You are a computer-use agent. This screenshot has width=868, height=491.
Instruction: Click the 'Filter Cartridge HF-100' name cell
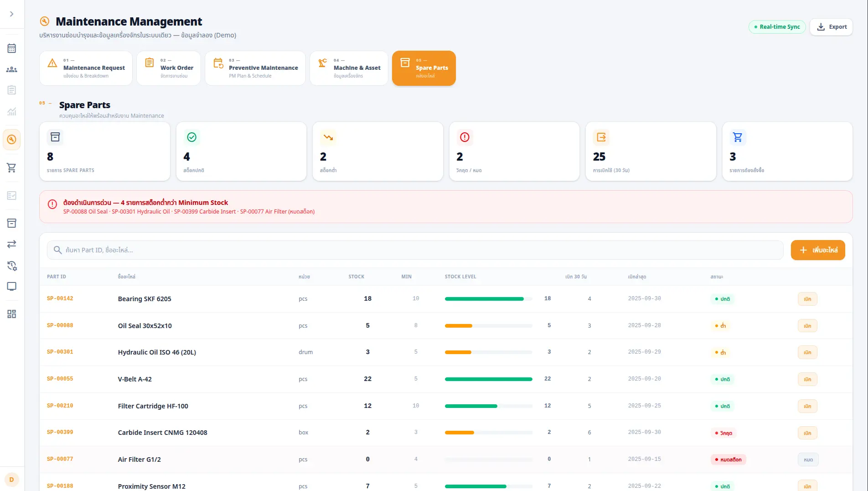[x=153, y=406]
